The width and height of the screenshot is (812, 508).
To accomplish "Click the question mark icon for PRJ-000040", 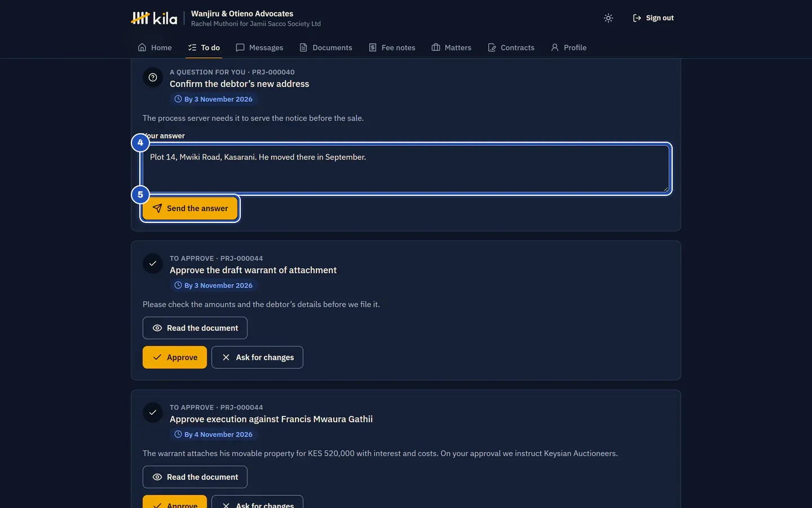I will click(x=153, y=77).
